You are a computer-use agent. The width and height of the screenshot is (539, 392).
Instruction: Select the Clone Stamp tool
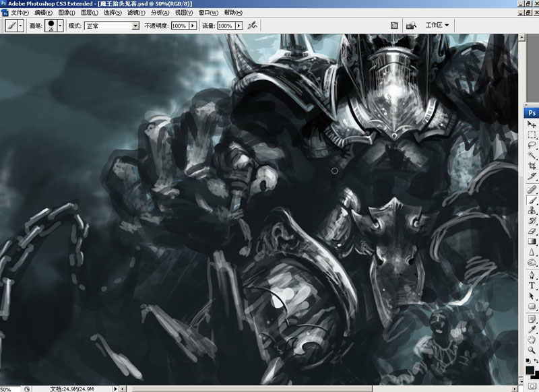coord(532,210)
